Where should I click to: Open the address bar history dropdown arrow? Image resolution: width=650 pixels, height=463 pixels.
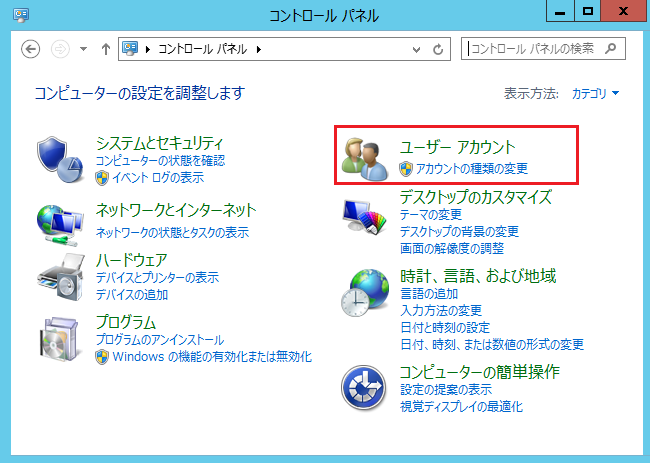point(417,49)
